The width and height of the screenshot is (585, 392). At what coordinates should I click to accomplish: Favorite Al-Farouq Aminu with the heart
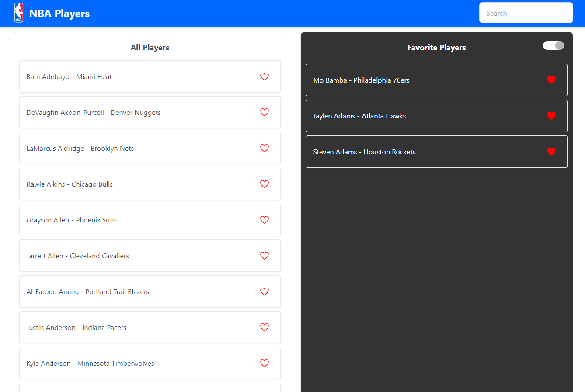(x=265, y=291)
